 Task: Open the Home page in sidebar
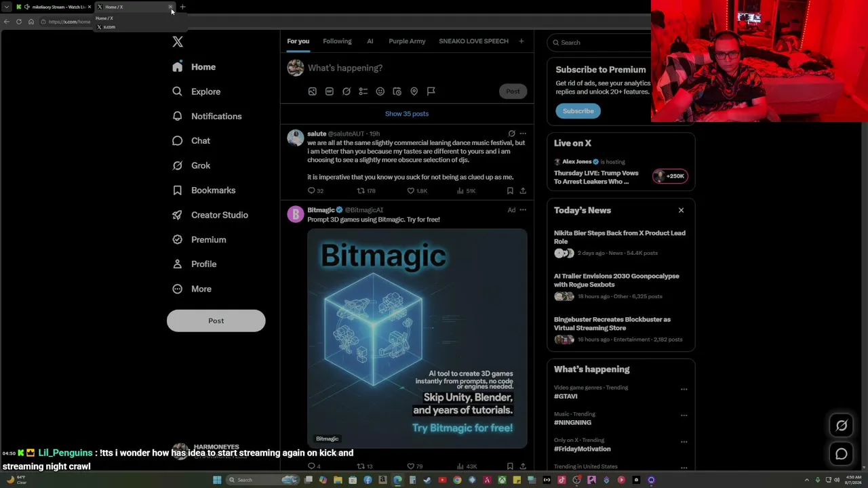pyautogui.click(x=194, y=67)
